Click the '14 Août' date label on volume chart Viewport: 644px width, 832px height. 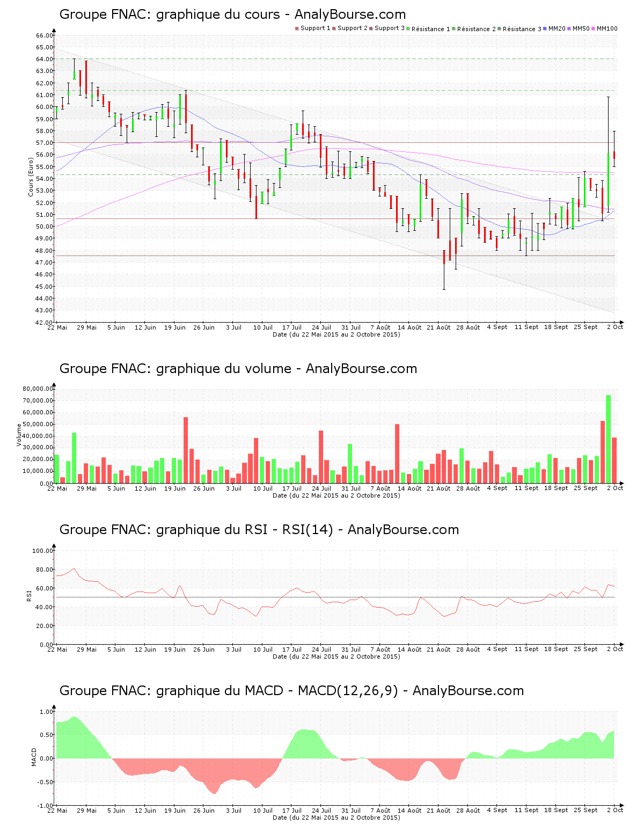[x=409, y=488]
